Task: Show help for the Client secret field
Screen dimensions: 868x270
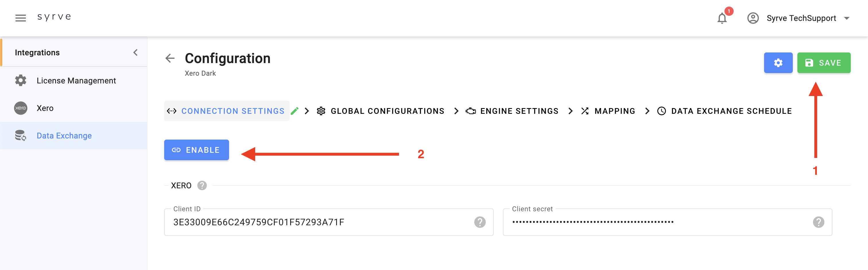Action: 818,222
